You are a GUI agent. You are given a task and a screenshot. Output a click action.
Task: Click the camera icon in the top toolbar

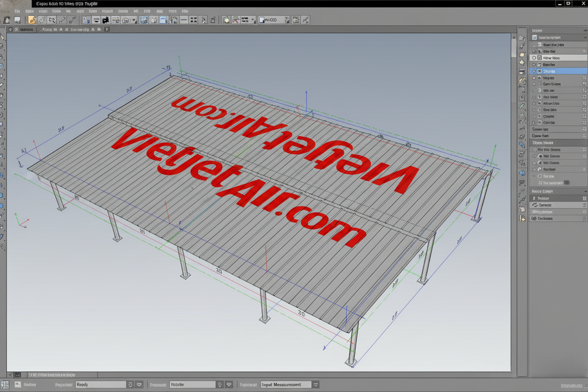coord(106,20)
